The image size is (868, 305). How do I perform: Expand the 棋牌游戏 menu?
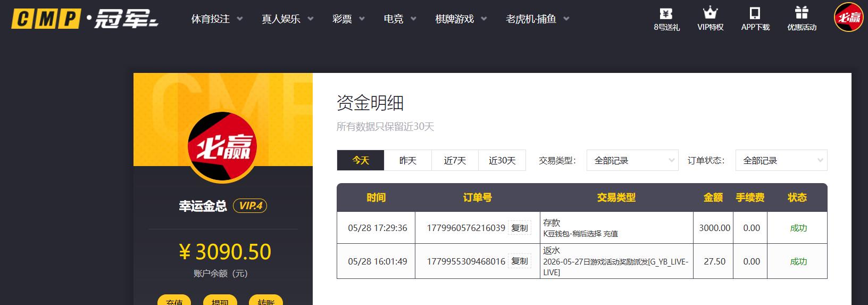(461, 19)
